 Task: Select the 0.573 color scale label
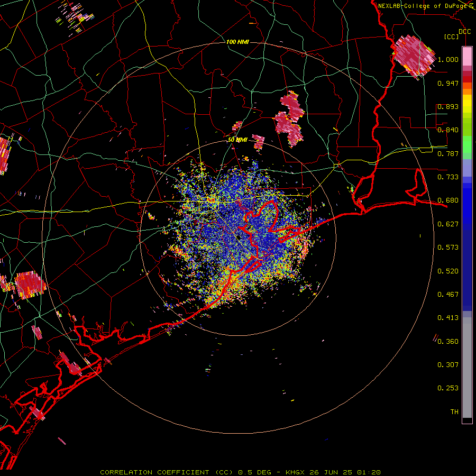[448, 248]
